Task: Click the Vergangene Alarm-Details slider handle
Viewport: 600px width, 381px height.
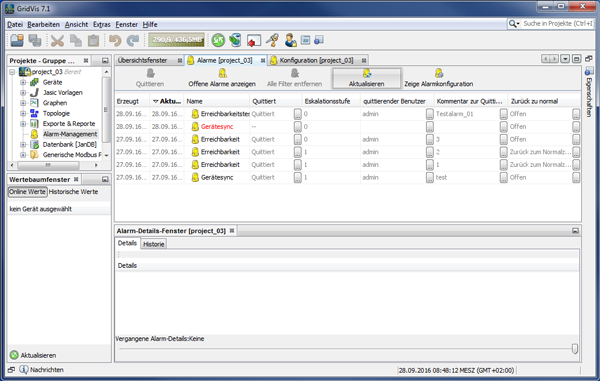Action: (575, 348)
